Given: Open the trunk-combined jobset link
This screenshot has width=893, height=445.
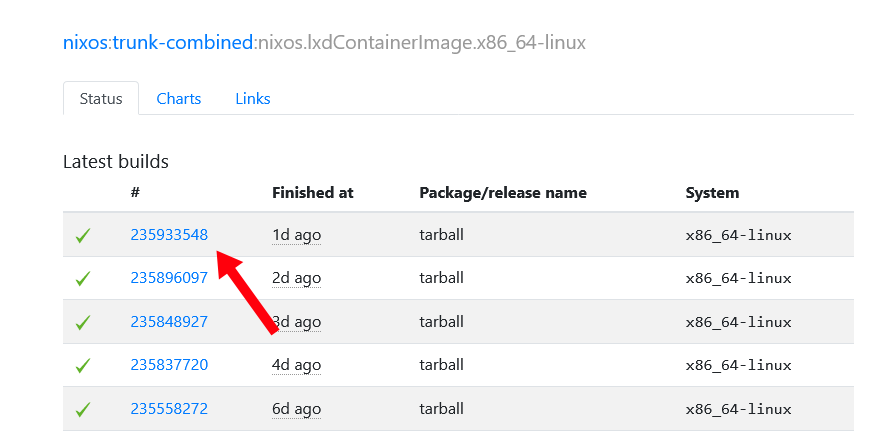Looking at the screenshot, I should pyautogui.click(x=182, y=43).
